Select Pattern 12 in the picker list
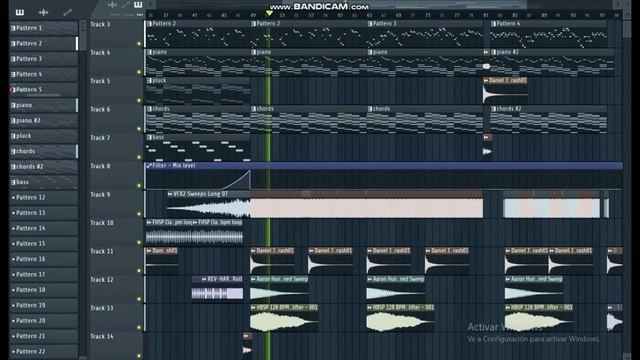 [x=43, y=197]
